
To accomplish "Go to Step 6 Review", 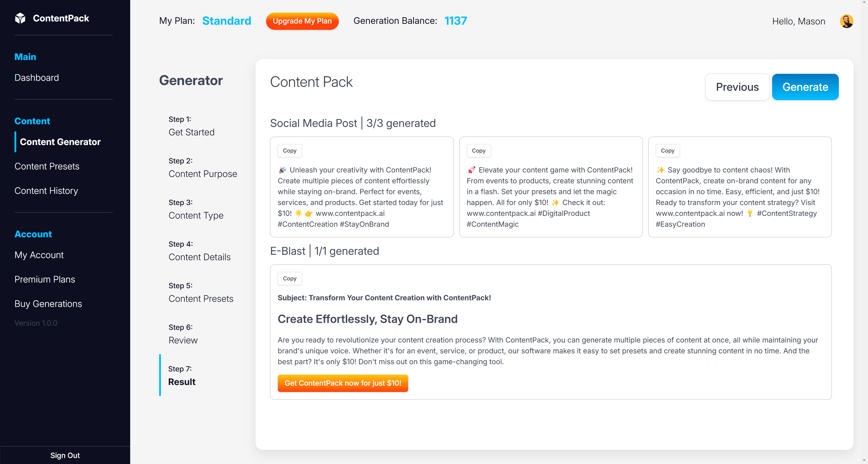I will pos(183,340).
